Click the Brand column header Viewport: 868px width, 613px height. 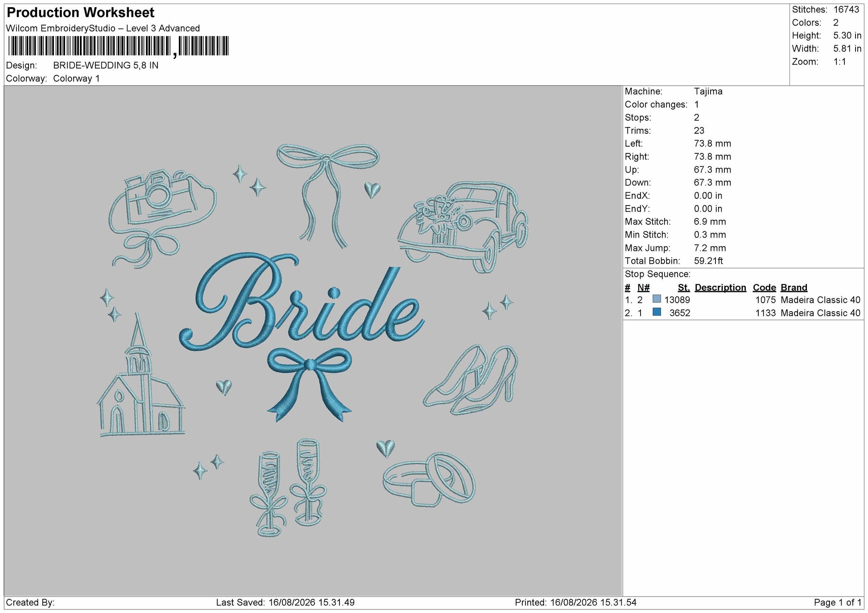coord(794,288)
